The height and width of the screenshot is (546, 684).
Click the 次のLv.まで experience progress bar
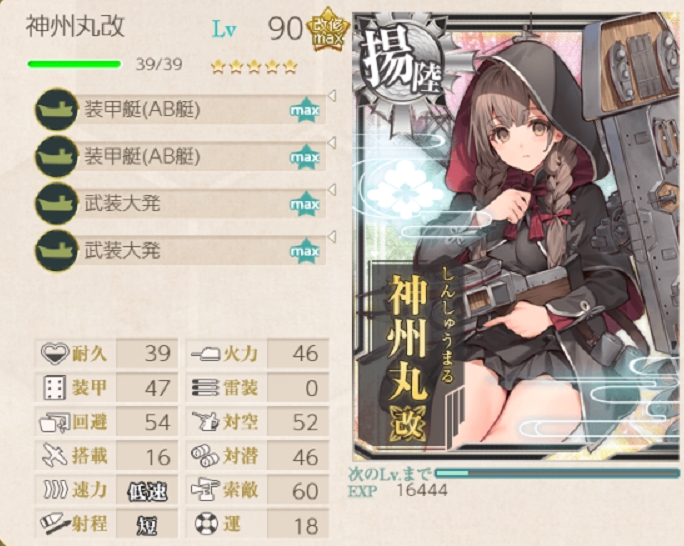tap(557, 473)
